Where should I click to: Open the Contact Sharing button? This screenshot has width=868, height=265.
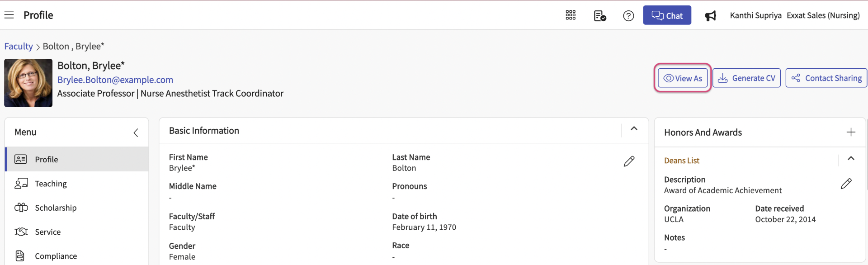point(826,78)
